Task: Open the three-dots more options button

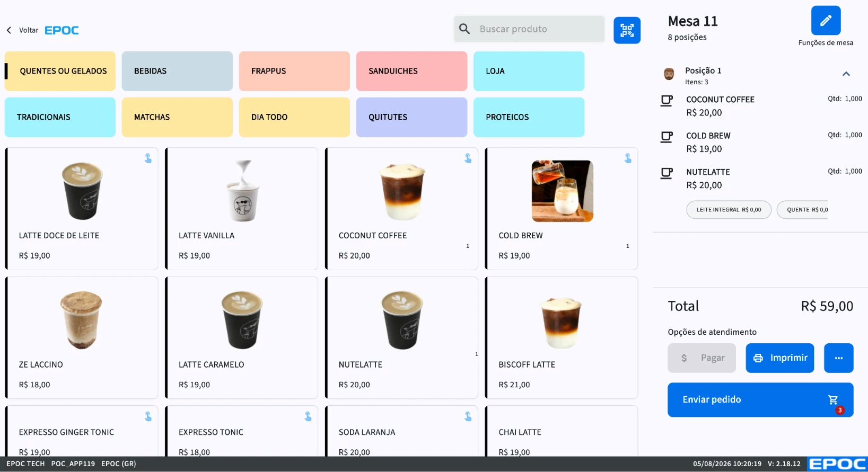Action: [838, 358]
